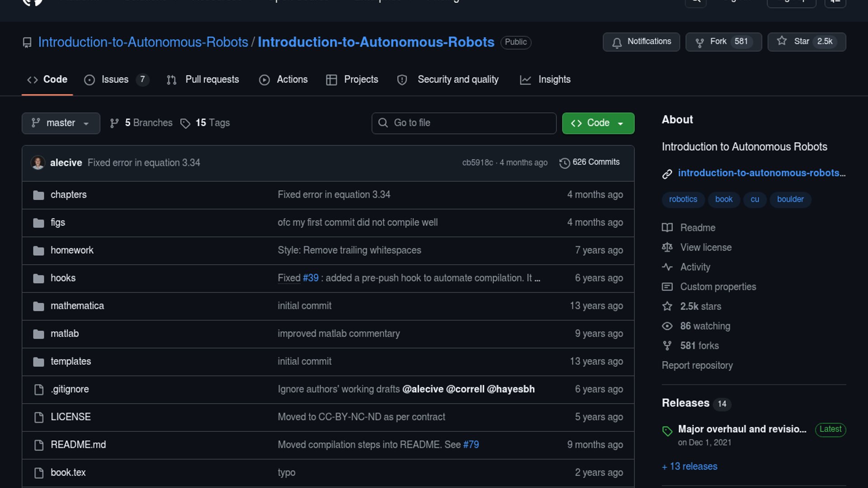Open the Issues tab
The height and width of the screenshot is (488, 868).
tap(116, 80)
